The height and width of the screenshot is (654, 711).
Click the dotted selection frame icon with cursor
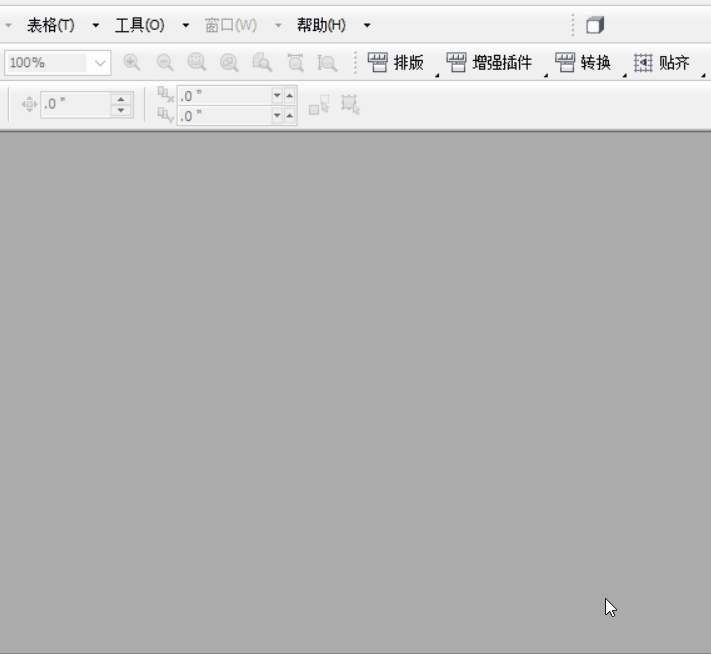click(x=349, y=103)
